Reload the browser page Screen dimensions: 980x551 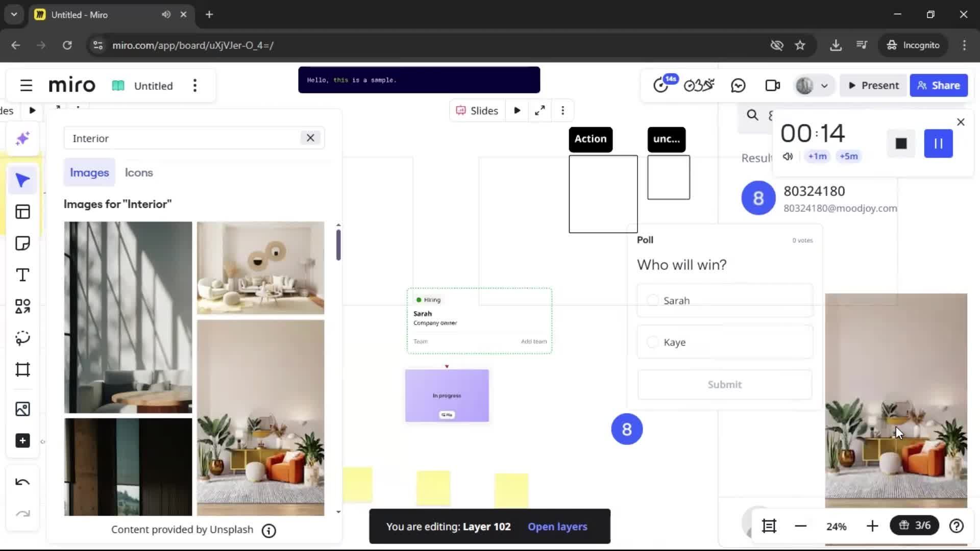pyautogui.click(x=67, y=45)
